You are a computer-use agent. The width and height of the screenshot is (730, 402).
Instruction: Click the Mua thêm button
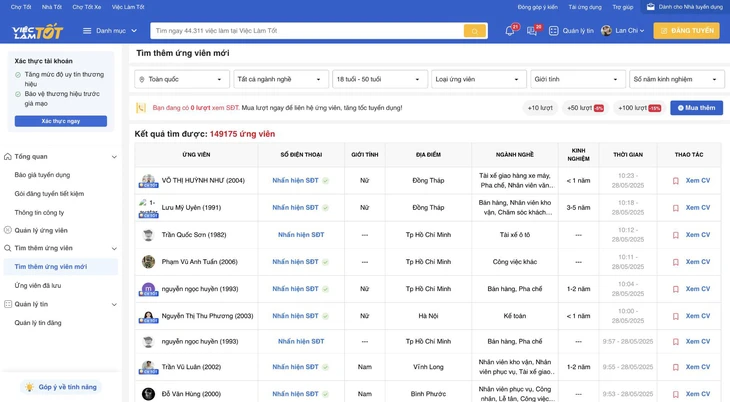click(x=696, y=108)
